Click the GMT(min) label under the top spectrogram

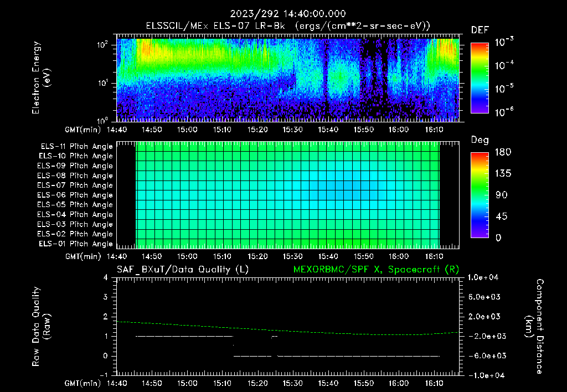click(83, 130)
